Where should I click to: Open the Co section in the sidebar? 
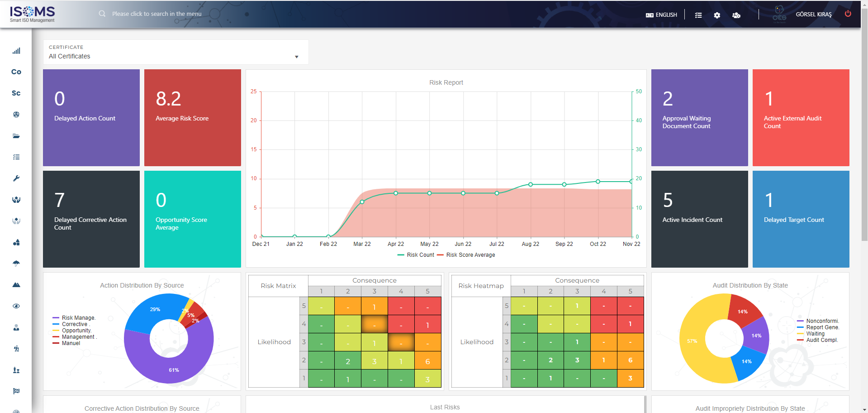tap(16, 72)
